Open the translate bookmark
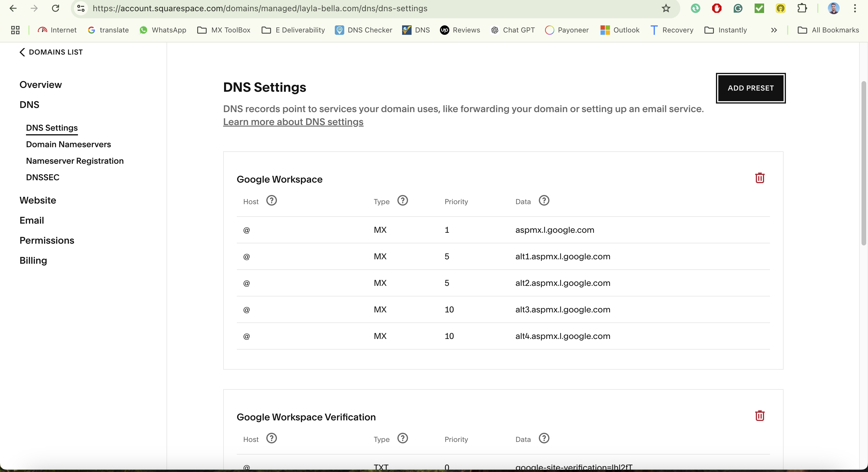868x472 pixels. [x=108, y=30]
